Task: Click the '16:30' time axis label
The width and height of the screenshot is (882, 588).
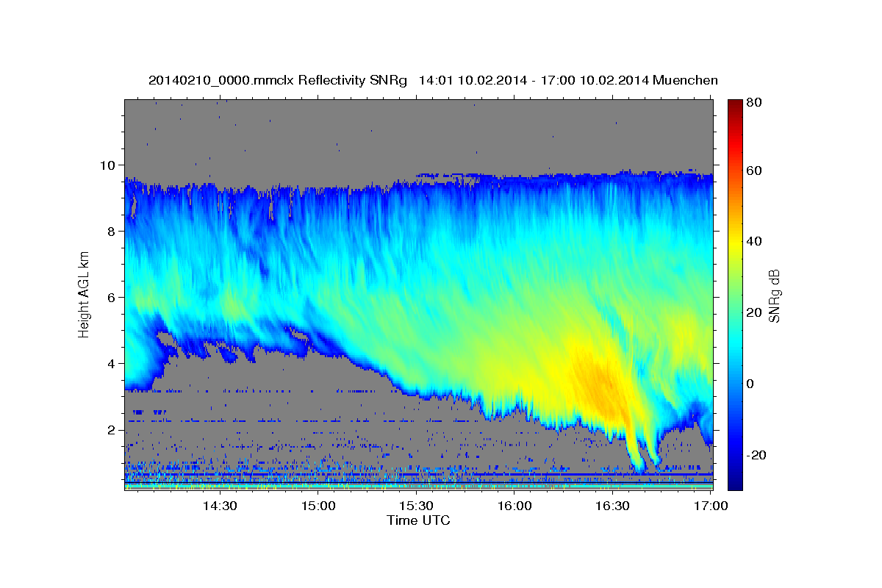Action: tap(613, 506)
